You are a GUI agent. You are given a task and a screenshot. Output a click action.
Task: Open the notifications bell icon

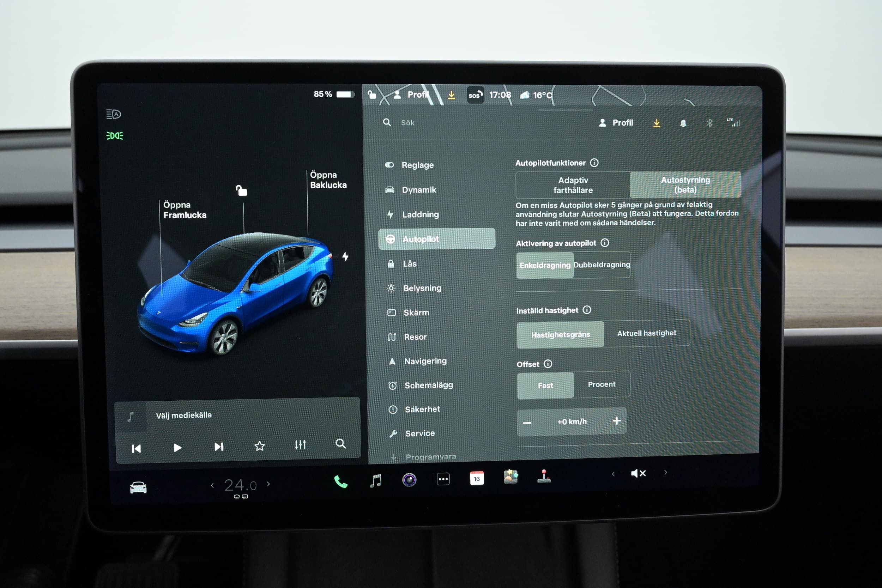[683, 123]
